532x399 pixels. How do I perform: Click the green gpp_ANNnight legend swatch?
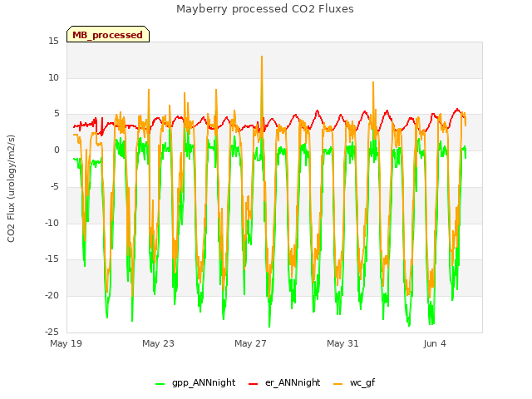coord(160,384)
